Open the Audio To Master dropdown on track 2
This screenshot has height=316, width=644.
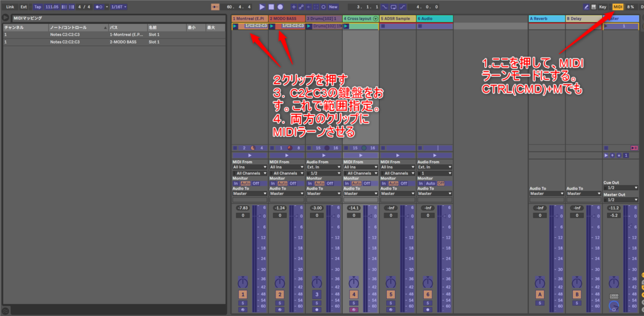point(286,193)
